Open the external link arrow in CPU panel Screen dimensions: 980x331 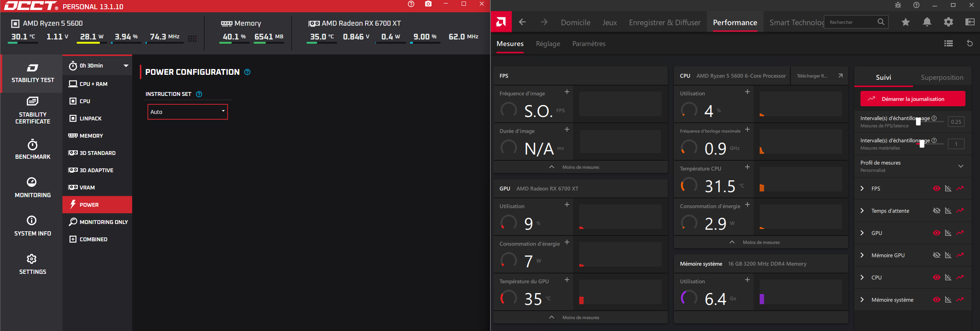(x=841, y=76)
